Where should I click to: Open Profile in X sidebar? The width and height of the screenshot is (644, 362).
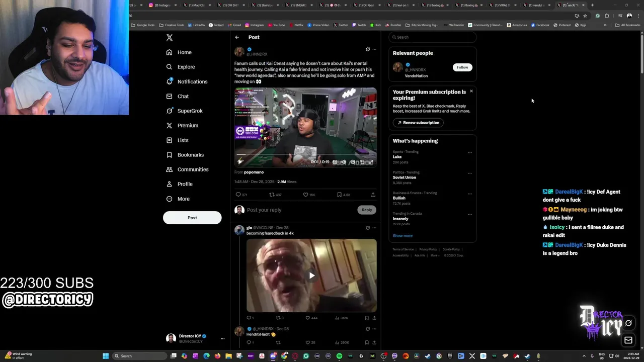pos(180,184)
